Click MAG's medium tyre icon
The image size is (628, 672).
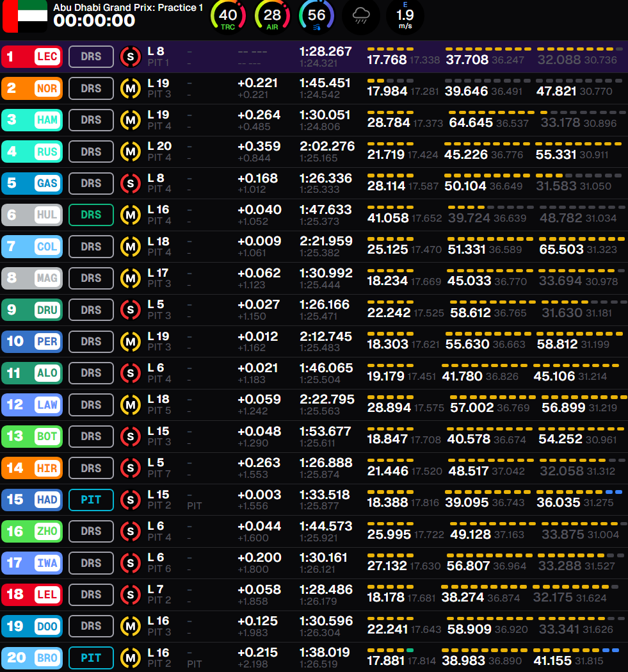[x=131, y=278]
